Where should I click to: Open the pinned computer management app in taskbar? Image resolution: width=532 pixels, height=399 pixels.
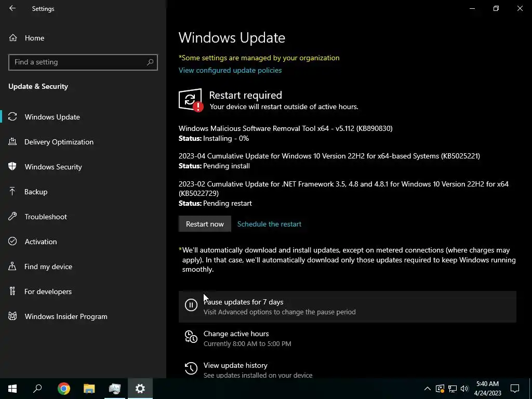(115, 389)
